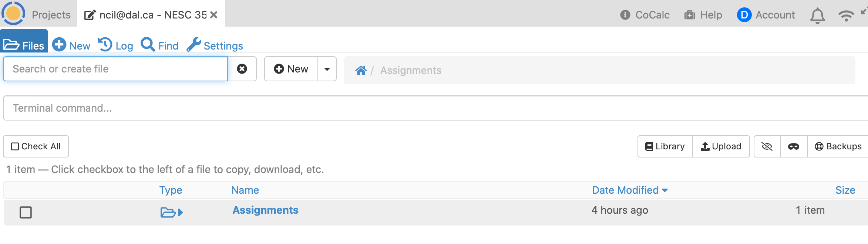The image size is (868, 244).
Task: Expand the New button dropdown arrow
Action: pyautogui.click(x=327, y=69)
